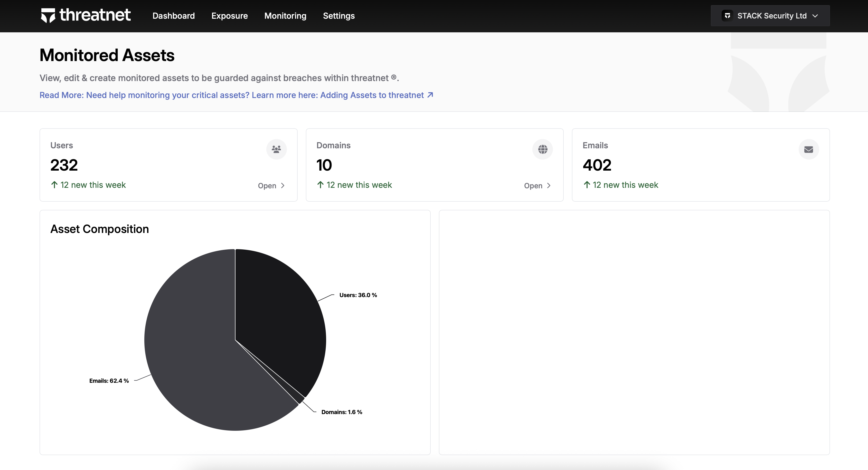Open Settings from top navigation
This screenshot has height=470, width=868.
339,16
